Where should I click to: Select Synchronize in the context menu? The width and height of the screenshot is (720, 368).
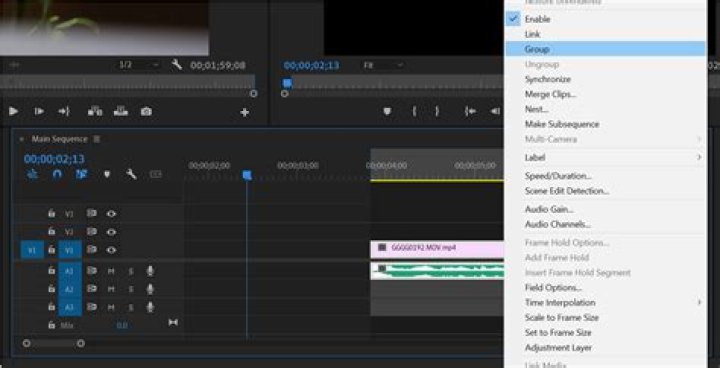tap(605, 79)
